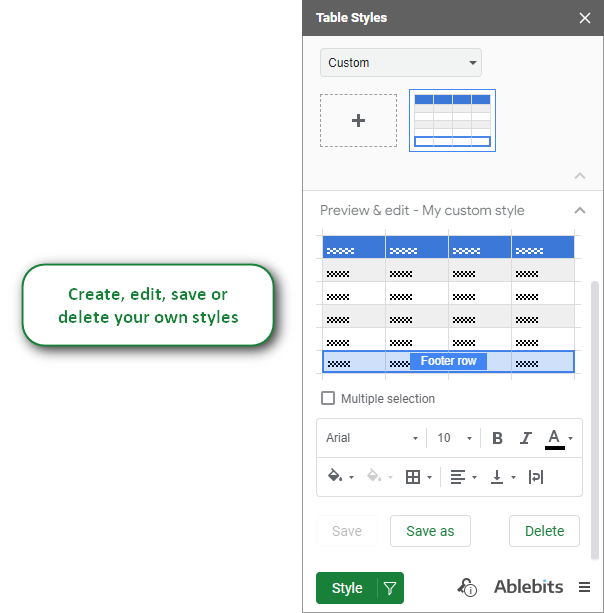Collapse the styles gallery chevron
This screenshot has width=604, height=613.
pos(580,176)
